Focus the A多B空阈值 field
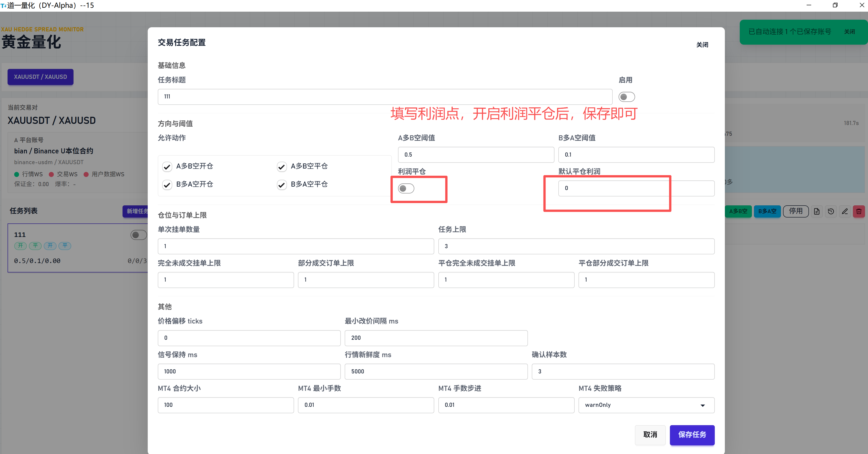Screen dimensions: 868x454 click(x=476, y=155)
